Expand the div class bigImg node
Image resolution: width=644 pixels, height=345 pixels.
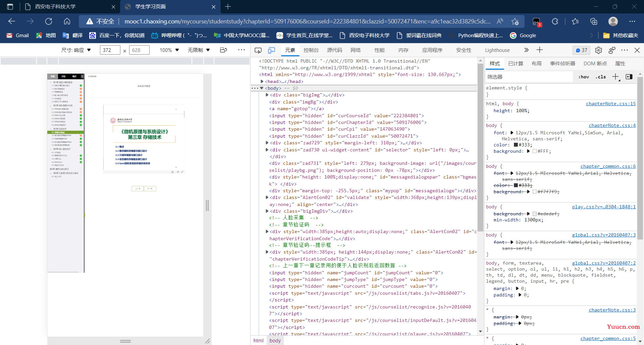pyautogui.click(x=267, y=95)
